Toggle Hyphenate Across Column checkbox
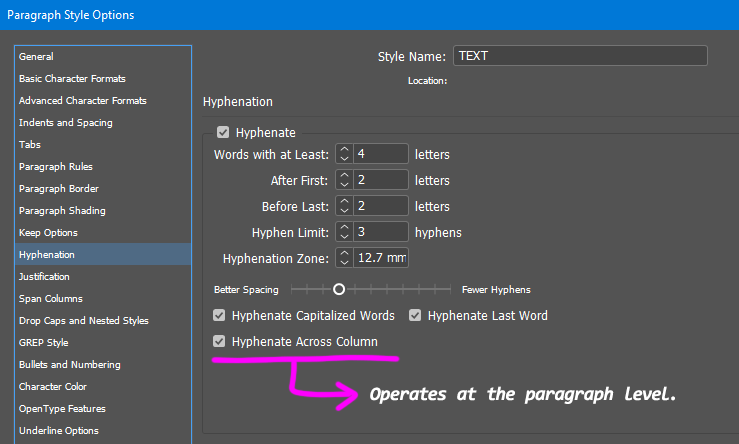 (x=220, y=342)
